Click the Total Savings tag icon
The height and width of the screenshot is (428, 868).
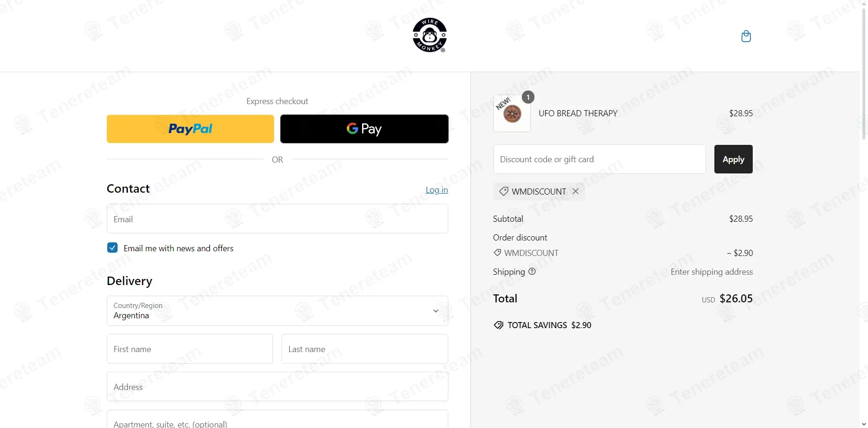[x=498, y=325]
